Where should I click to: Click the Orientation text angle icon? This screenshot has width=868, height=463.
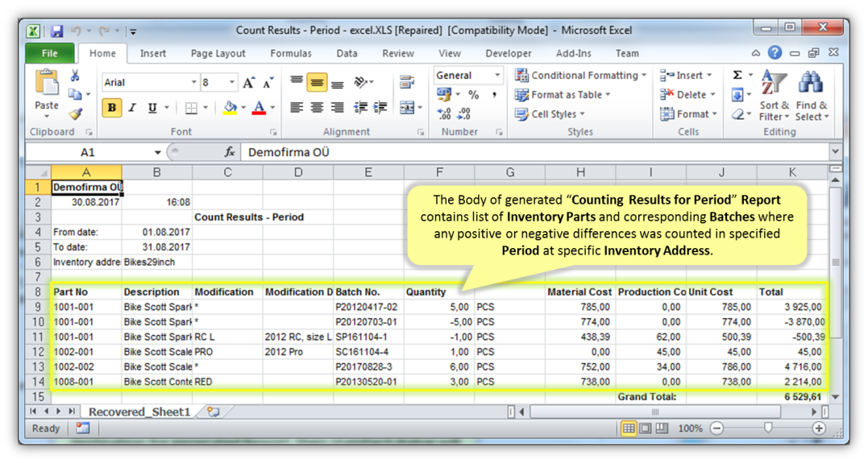(361, 82)
